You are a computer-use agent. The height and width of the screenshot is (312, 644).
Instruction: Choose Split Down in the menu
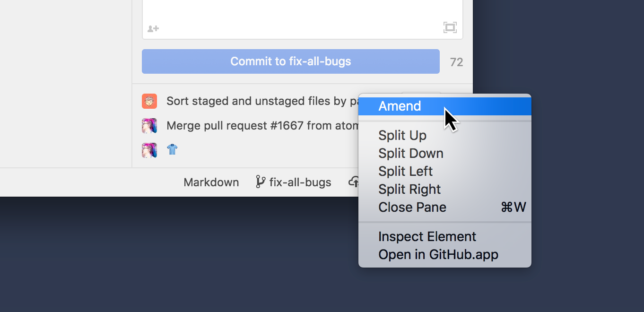(x=410, y=153)
